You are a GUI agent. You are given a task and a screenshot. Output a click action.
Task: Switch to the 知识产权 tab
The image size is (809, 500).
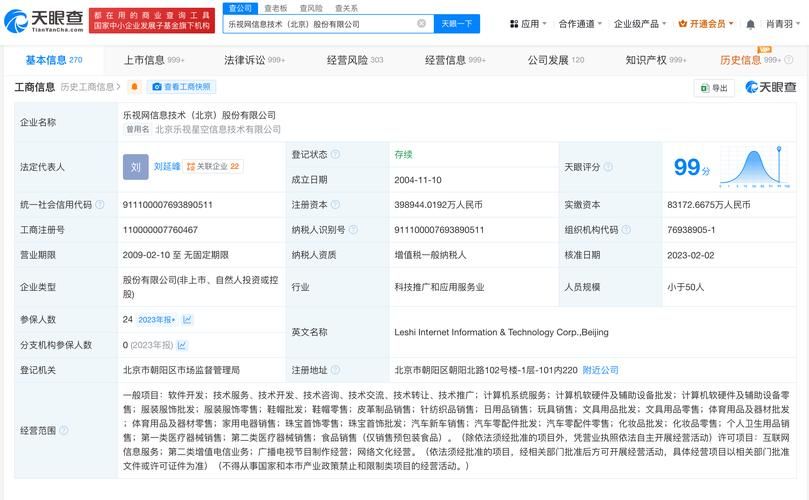tap(656, 60)
